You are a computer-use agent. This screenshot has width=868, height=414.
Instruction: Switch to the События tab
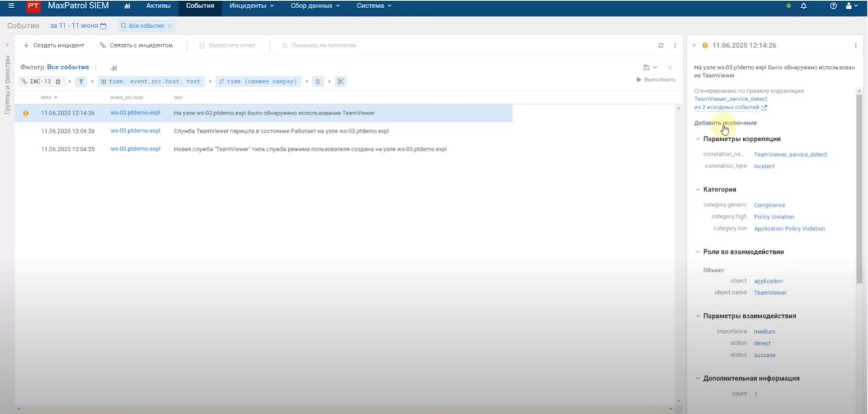point(200,6)
